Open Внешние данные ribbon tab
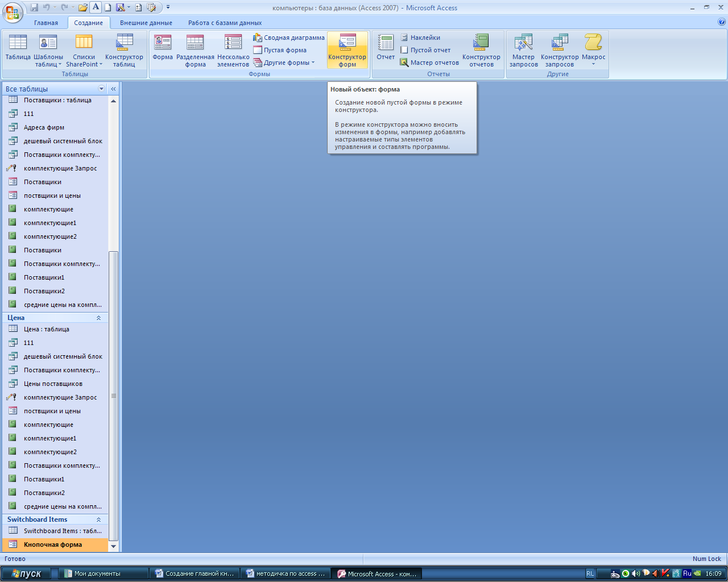728x582 pixels. pos(146,23)
